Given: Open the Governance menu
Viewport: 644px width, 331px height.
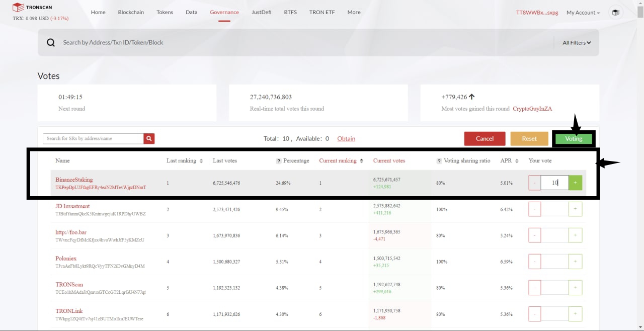Looking at the screenshot, I should point(224,12).
